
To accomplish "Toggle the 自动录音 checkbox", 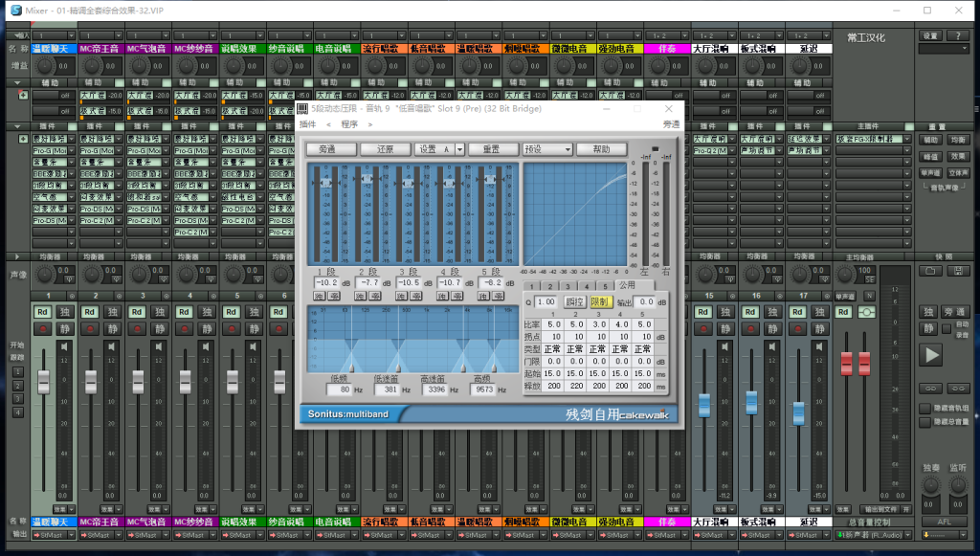I will (x=947, y=328).
